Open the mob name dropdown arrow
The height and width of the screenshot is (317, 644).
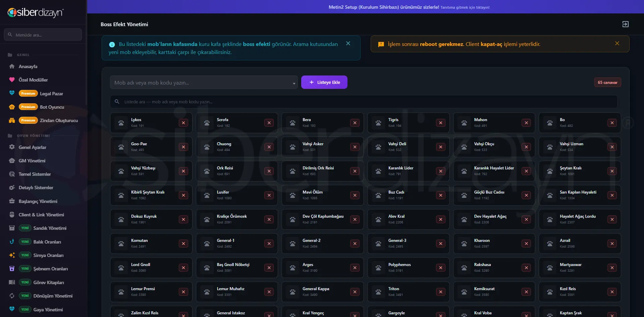294,83
